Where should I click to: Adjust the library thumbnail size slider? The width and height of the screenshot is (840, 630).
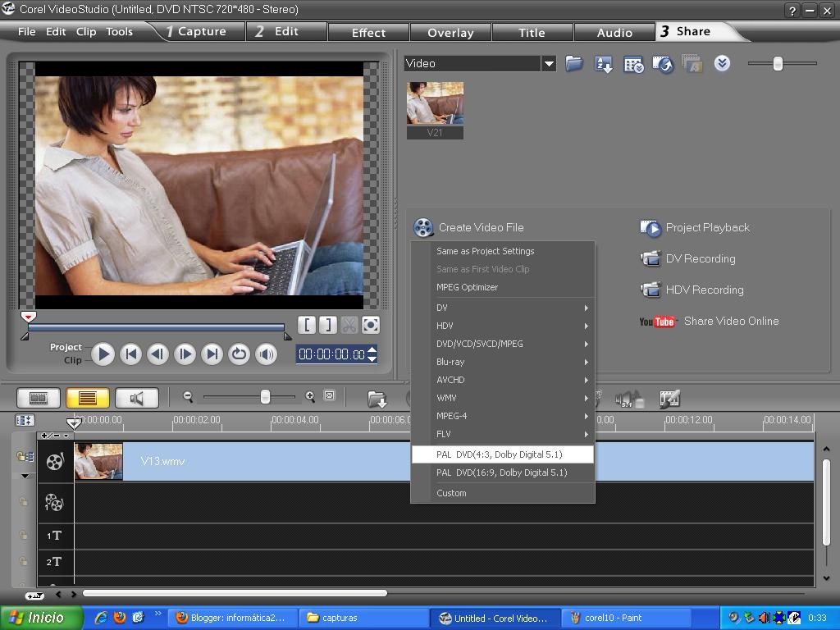pyautogui.click(x=778, y=64)
